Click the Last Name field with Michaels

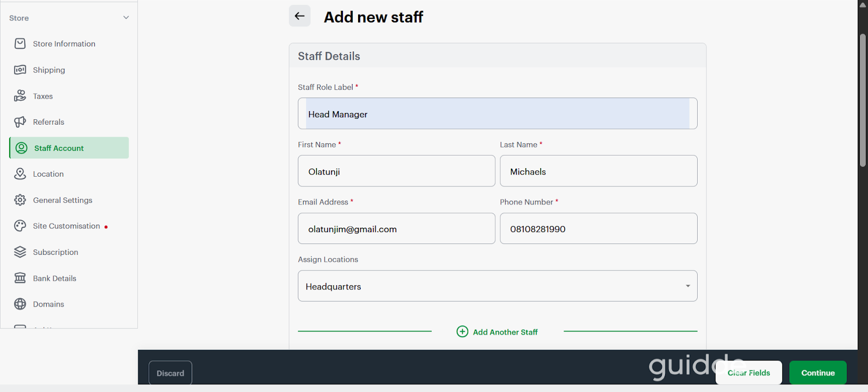coord(598,171)
